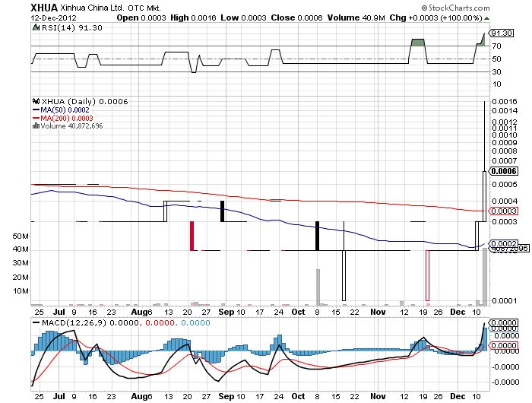Click the Nov label on the price chart date axis
The image size is (532, 403).
378,312
